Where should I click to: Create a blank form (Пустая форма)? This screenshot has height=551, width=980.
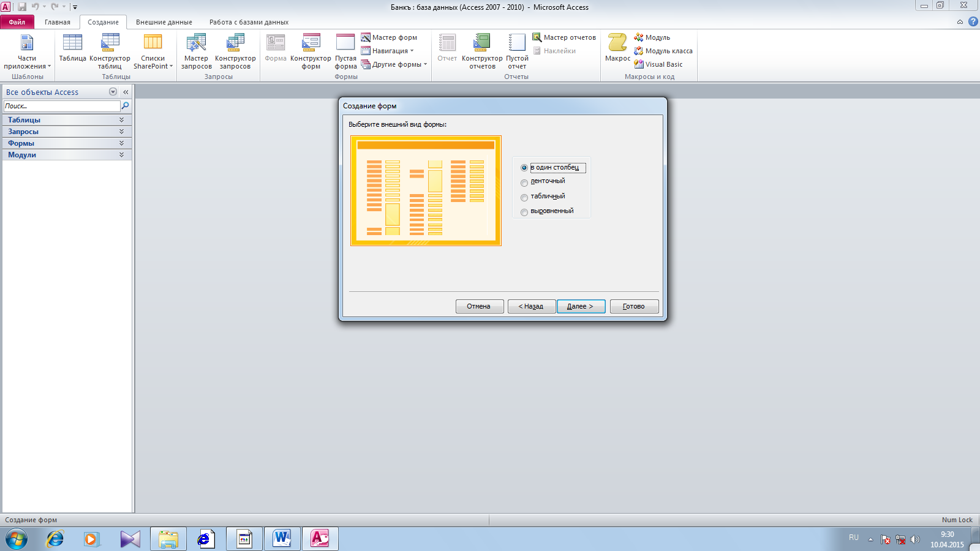345,52
